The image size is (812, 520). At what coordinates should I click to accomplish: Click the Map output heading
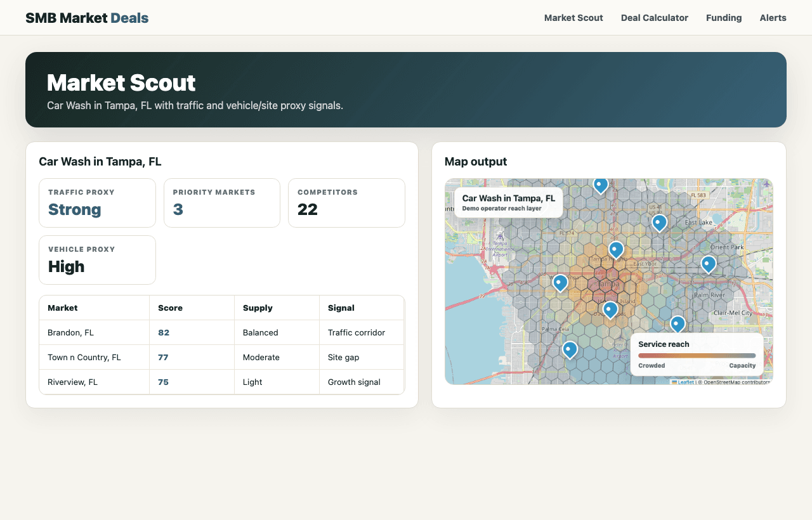[476, 162]
